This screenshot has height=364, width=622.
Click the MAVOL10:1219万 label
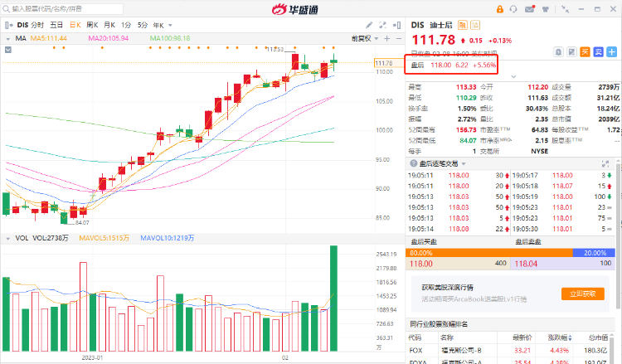pyautogui.click(x=167, y=238)
